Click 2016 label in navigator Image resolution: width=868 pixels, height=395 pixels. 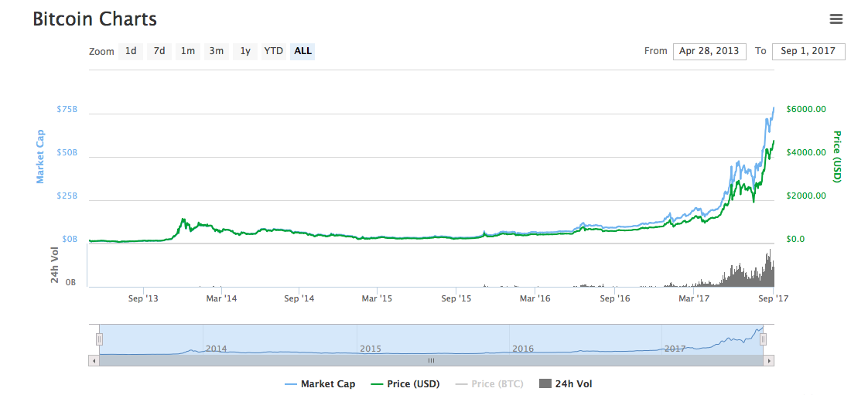[522, 349]
